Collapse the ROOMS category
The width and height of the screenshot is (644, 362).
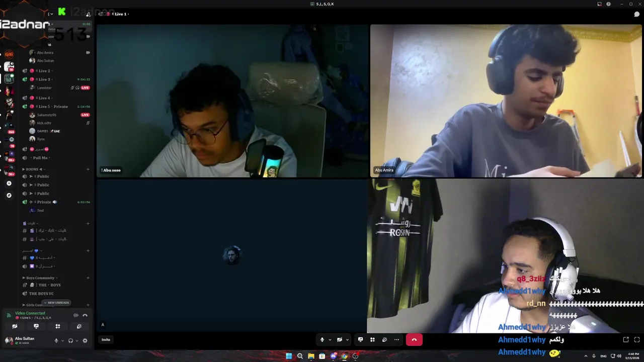coord(33,169)
